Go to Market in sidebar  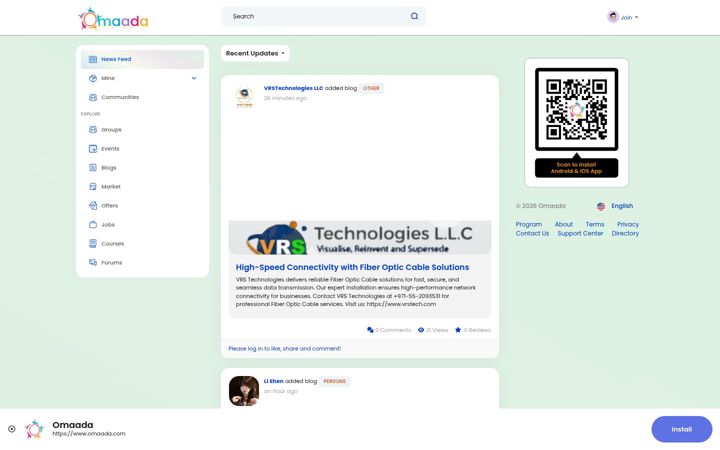(142, 187)
